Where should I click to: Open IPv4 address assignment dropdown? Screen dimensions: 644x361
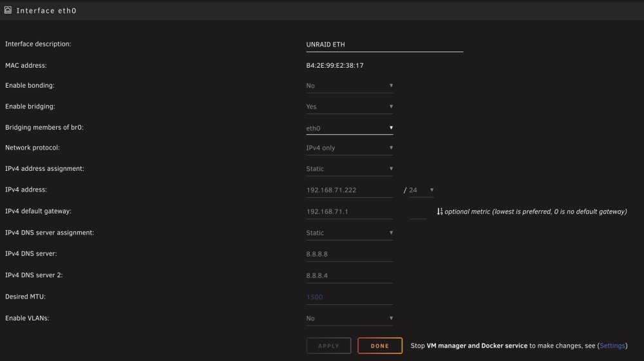[350, 169]
